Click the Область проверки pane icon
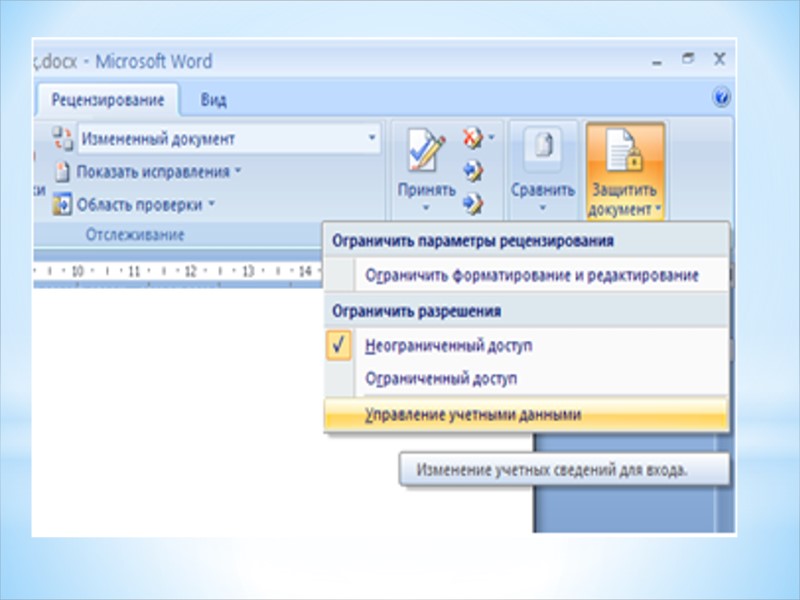Screen dimensions: 800x600 click(62, 205)
